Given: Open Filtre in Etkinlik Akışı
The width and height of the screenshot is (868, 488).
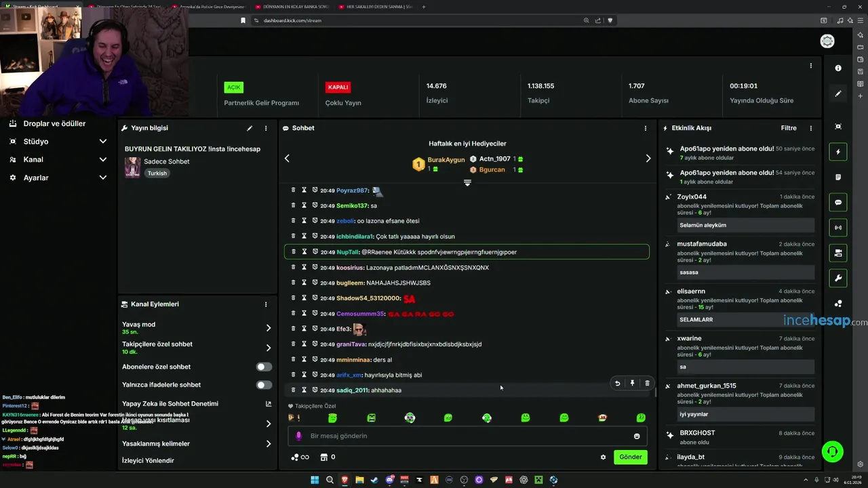Looking at the screenshot, I should pos(789,128).
